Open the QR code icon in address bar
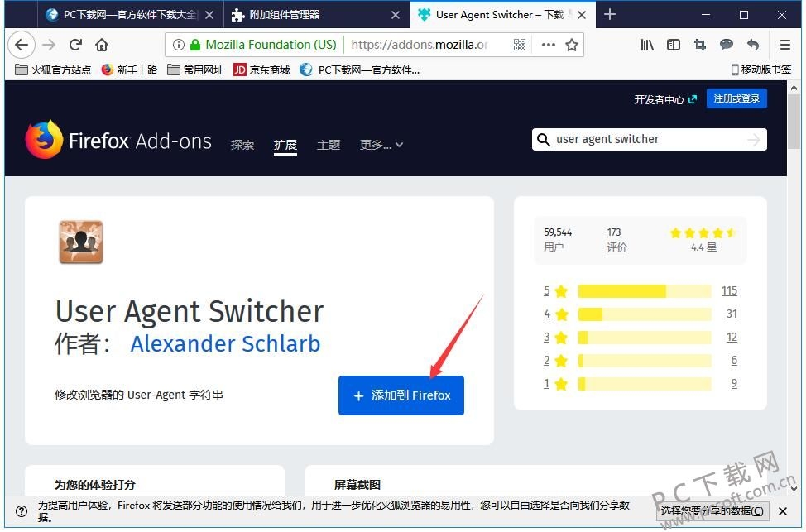806x532 pixels. click(519, 45)
